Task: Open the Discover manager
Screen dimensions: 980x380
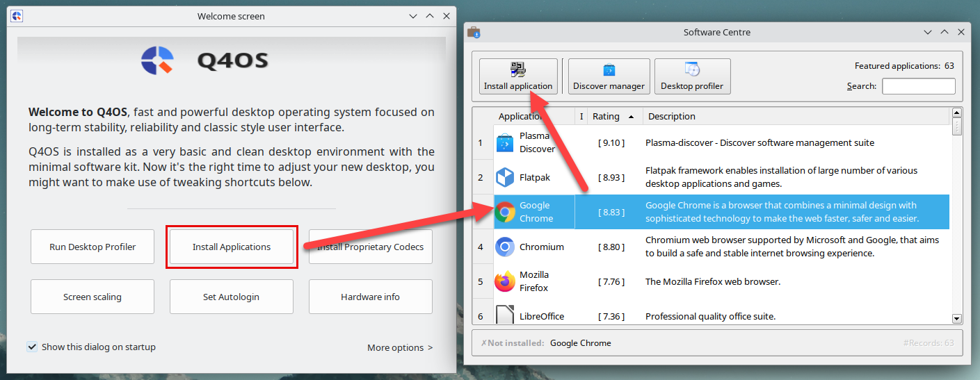Action: (609, 76)
